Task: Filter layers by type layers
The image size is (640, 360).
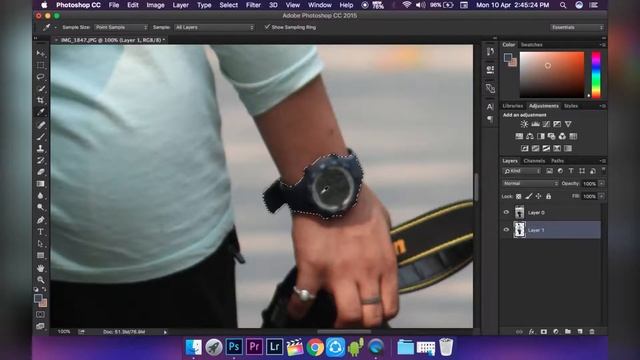Action: point(571,171)
